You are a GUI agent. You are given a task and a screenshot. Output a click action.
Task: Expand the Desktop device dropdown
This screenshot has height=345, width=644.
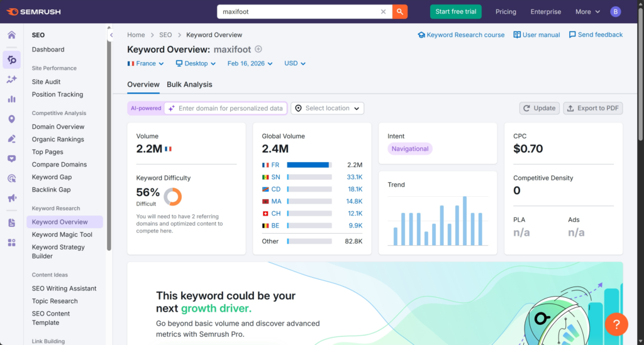click(196, 63)
